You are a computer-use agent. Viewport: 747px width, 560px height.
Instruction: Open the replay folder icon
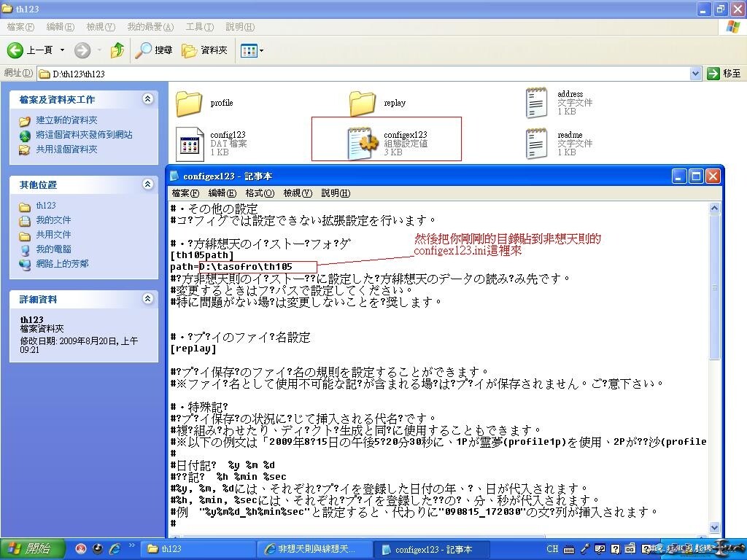[x=362, y=104]
